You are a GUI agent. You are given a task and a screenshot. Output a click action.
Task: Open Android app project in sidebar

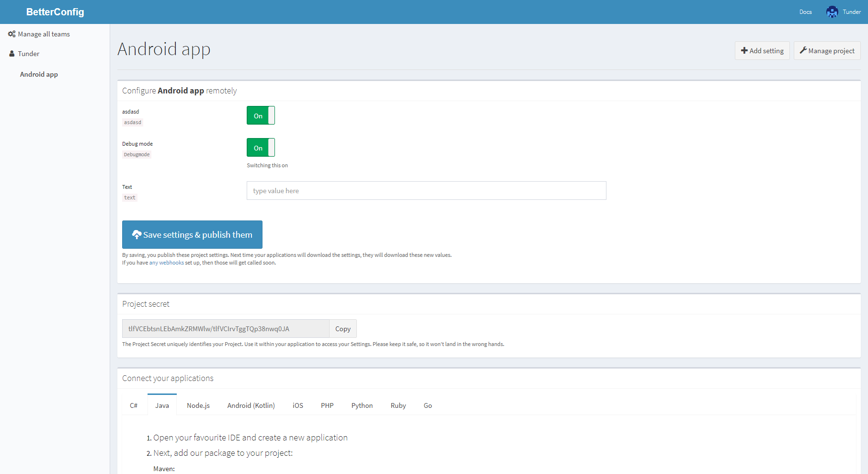pos(39,74)
